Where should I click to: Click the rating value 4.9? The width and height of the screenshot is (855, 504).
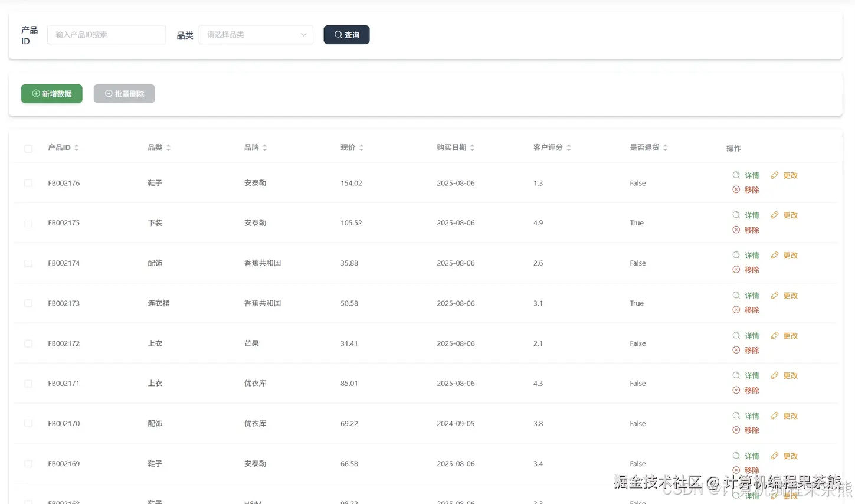coord(538,223)
